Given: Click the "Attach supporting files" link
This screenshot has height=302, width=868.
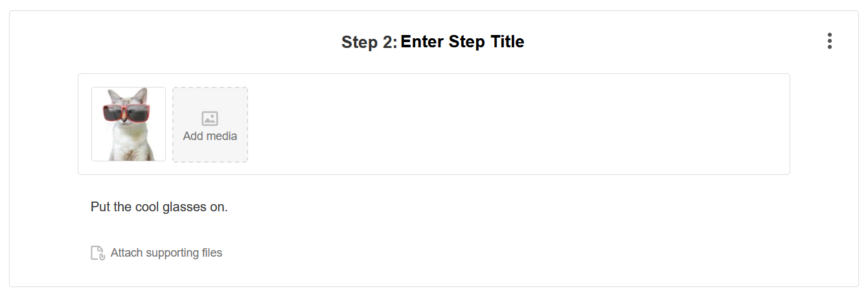Looking at the screenshot, I should [166, 253].
